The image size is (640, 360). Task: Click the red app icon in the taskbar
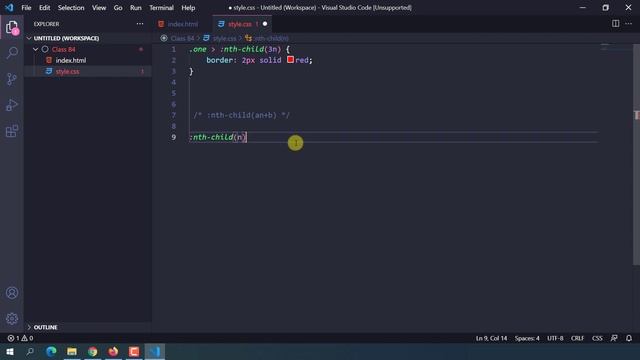(x=134, y=351)
